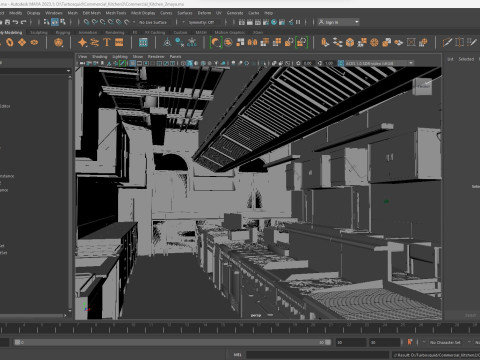Click the green-bracketed crescent shelf icon
Image resolution: width=480 pixels, height=360 pixels.
click(x=216, y=42)
